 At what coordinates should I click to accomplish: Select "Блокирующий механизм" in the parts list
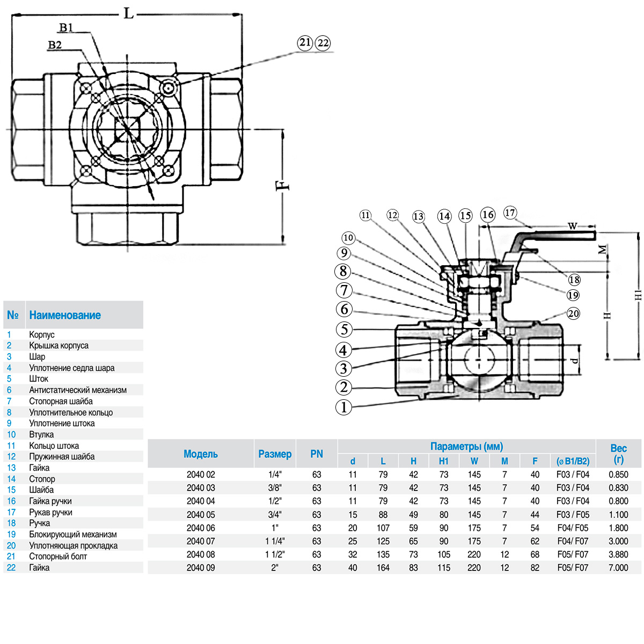click(72, 535)
